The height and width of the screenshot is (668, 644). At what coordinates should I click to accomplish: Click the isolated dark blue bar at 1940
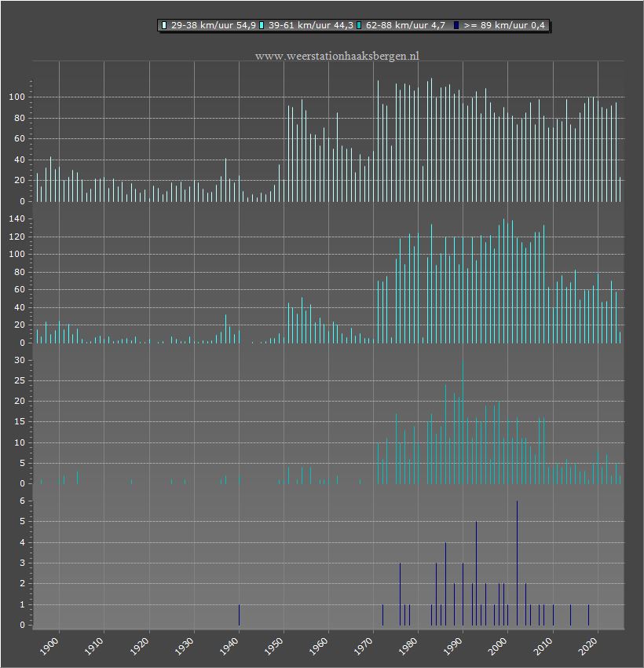[x=240, y=615]
